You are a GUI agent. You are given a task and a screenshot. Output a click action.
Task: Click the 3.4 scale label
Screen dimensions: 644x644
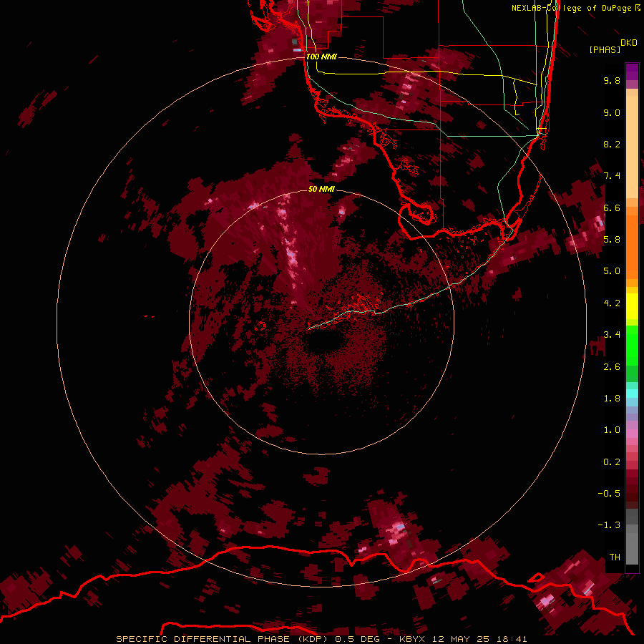point(612,335)
